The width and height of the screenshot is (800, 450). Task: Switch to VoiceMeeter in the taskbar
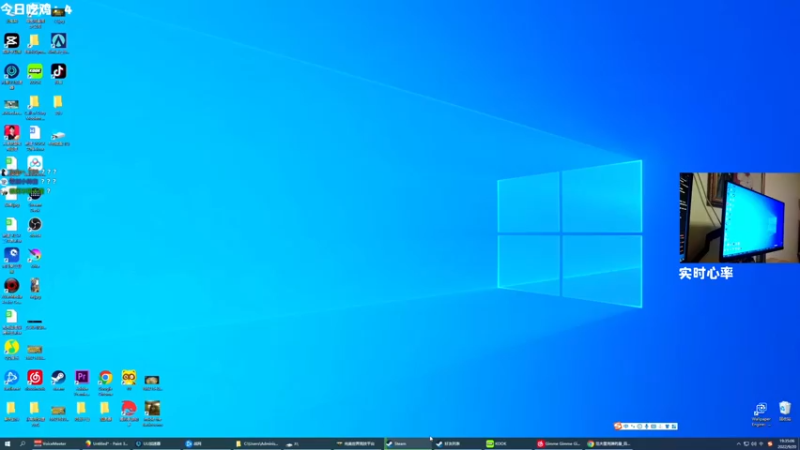tap(55, 444)
